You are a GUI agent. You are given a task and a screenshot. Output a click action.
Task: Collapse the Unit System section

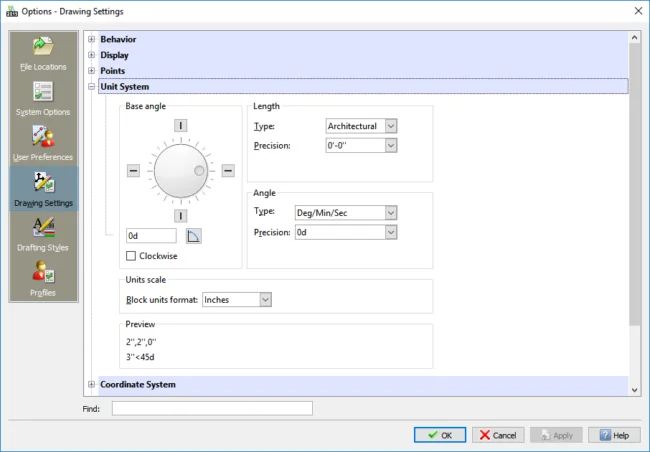pyautogui.click(x=92, y=87)
